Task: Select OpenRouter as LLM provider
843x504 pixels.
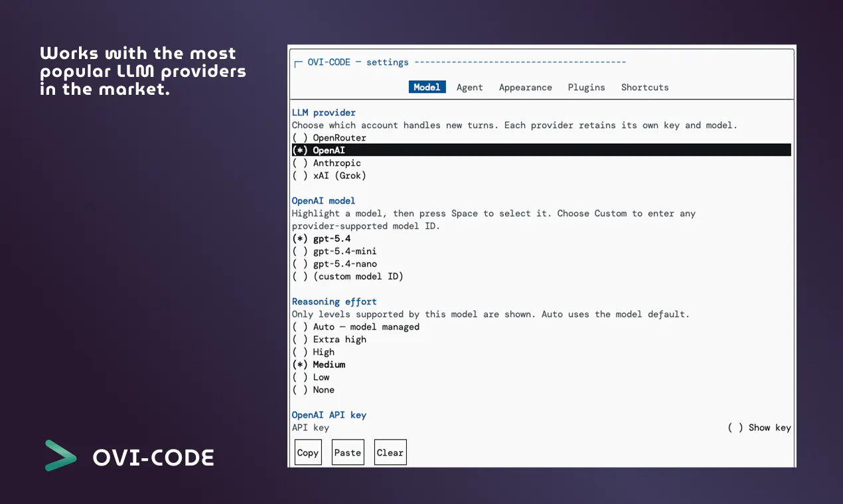Action: point(329,138)
